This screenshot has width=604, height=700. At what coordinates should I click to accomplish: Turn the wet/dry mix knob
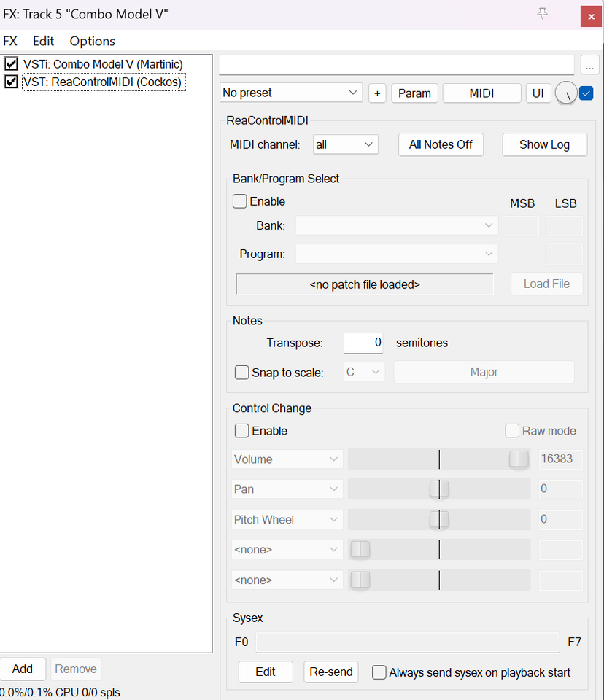click(x=566, y=93)
